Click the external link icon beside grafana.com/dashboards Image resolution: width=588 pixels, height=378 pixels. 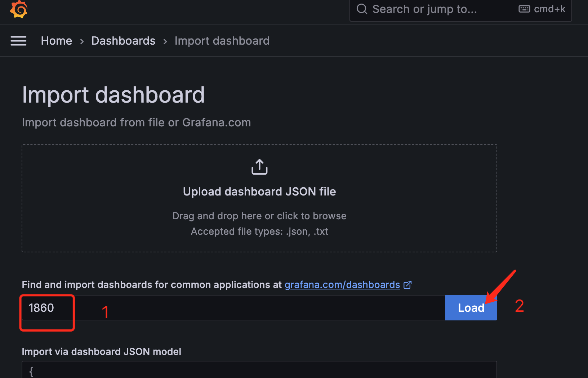click(x=407, y=285)
